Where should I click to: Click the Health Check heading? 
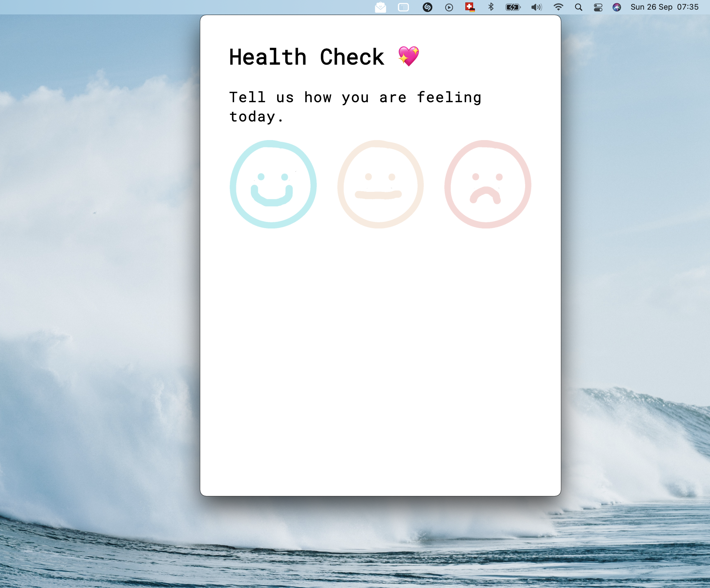click(306, 57)
